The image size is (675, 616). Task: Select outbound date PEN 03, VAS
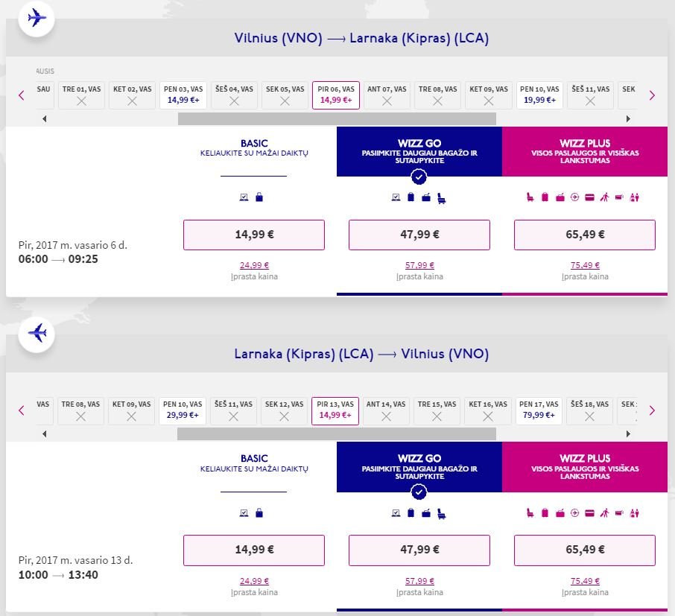183,95
